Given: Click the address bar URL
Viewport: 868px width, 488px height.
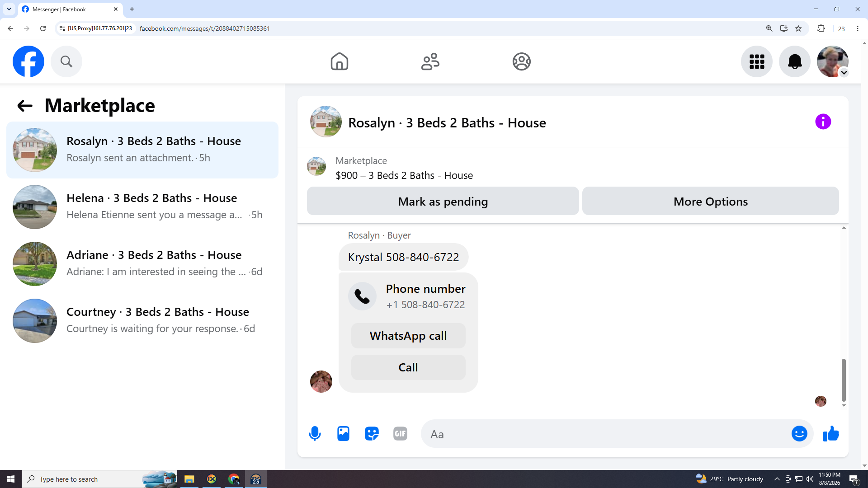Looking at the screenshot, I should click(x=205, y=28).
